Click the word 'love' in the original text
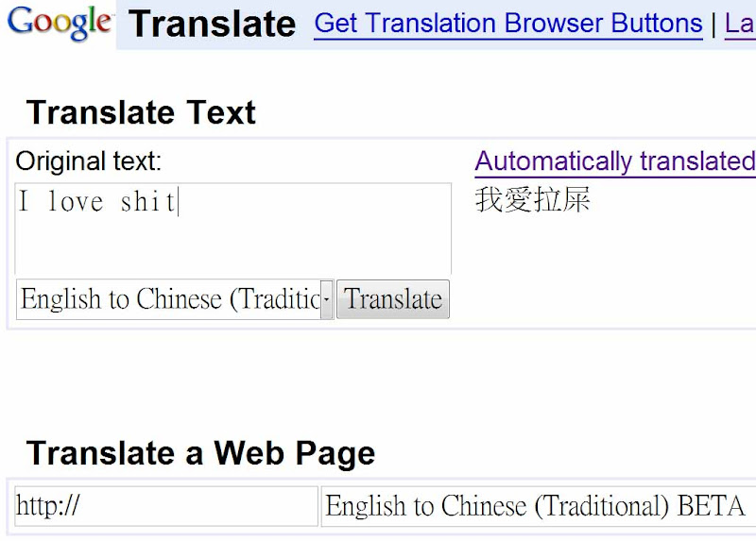 click(x=75, y=201)
